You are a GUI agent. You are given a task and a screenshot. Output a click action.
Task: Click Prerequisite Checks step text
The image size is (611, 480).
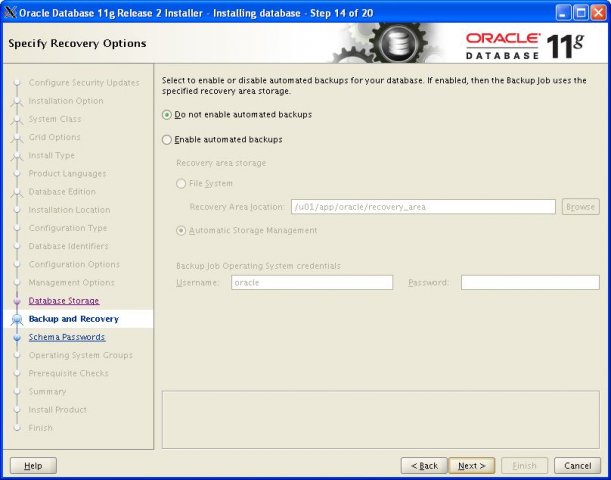[x=69, y=373]
